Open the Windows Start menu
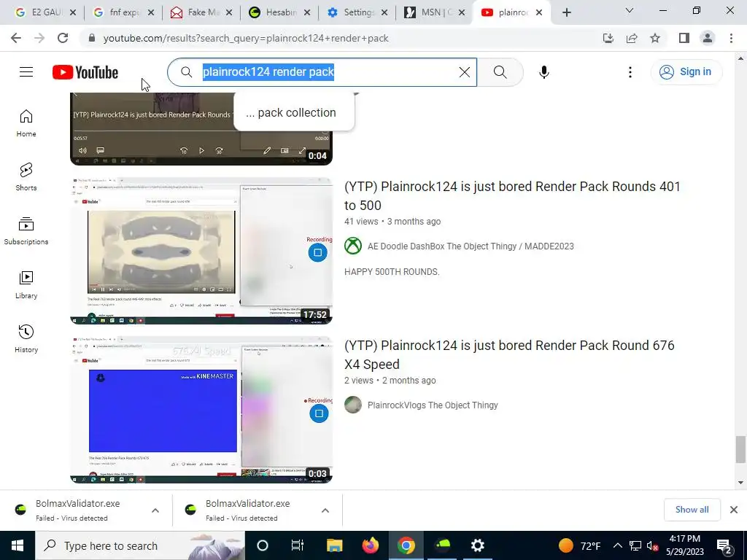This screenshot has height=560, width=747. coord(18,545)
